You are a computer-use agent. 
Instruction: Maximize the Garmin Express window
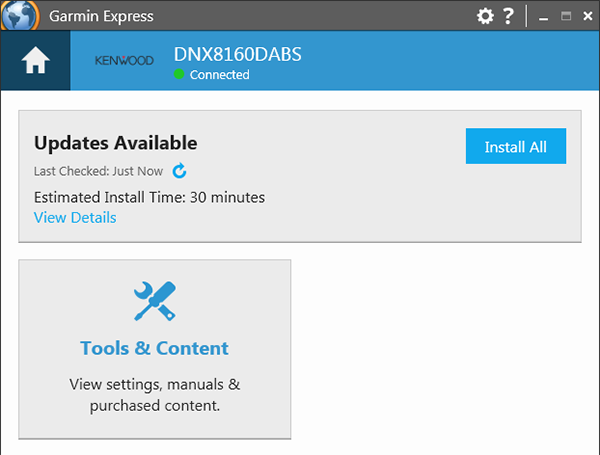(566, 16)
